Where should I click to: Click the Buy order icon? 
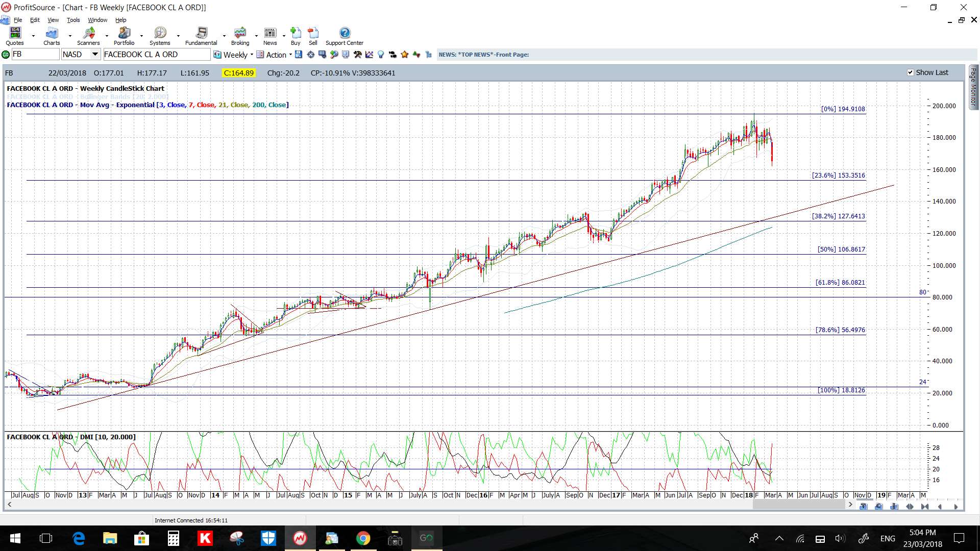(296, 37)
